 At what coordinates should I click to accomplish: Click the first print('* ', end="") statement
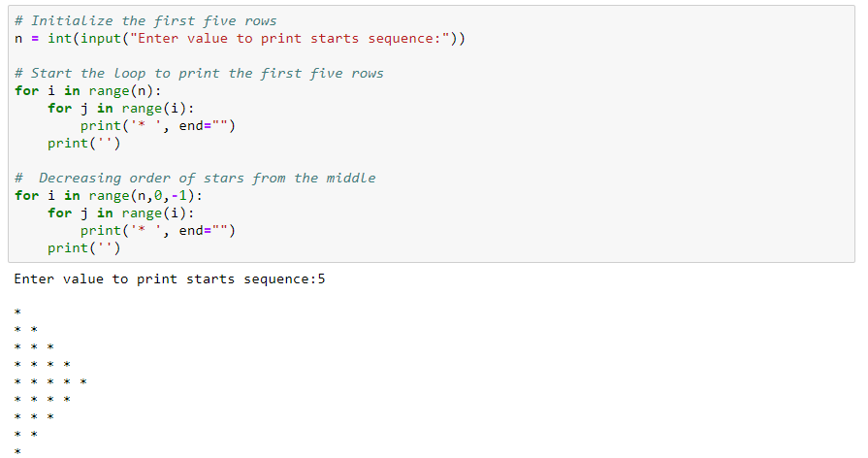[158, 126]
